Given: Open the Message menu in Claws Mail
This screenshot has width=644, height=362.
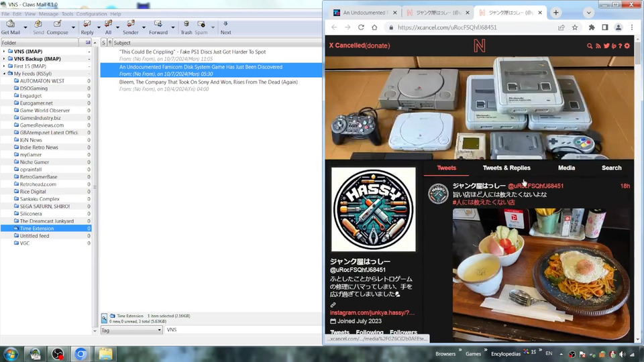Looking at the screenshot, I should (48, 14).
